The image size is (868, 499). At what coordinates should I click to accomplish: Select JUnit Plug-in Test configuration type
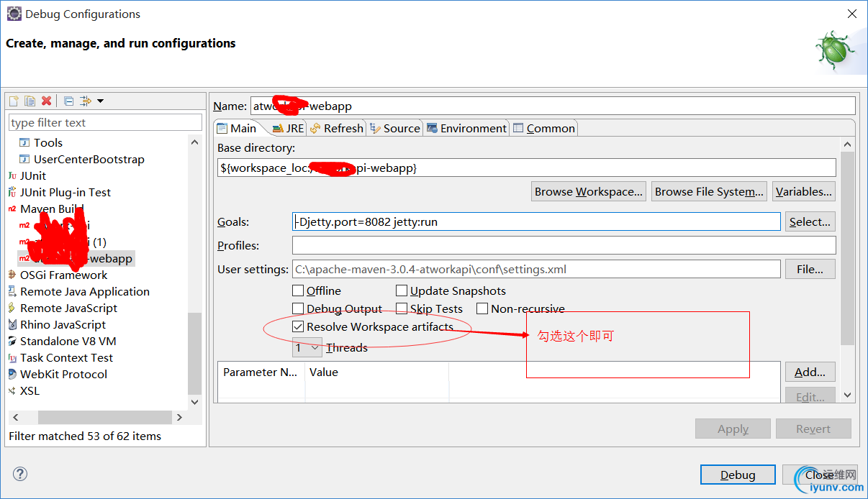[65, 192]
